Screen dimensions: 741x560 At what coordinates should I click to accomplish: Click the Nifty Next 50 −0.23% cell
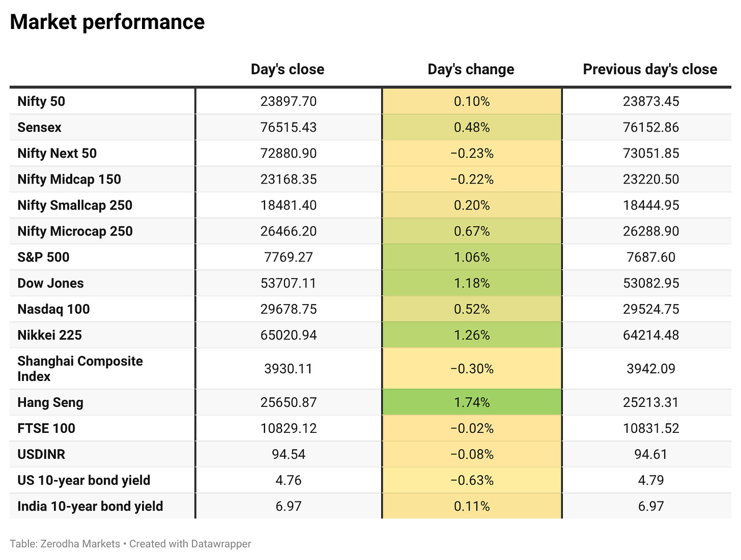point(472,154)
